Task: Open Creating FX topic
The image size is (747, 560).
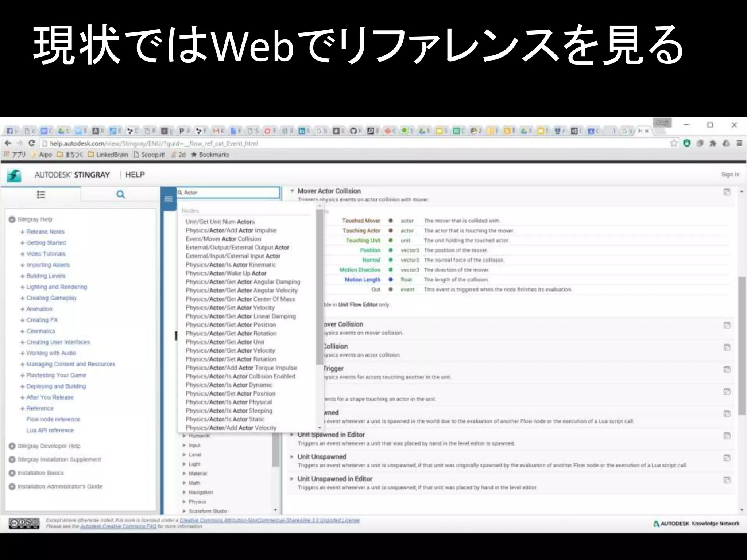Action: [x=42, y=320]
